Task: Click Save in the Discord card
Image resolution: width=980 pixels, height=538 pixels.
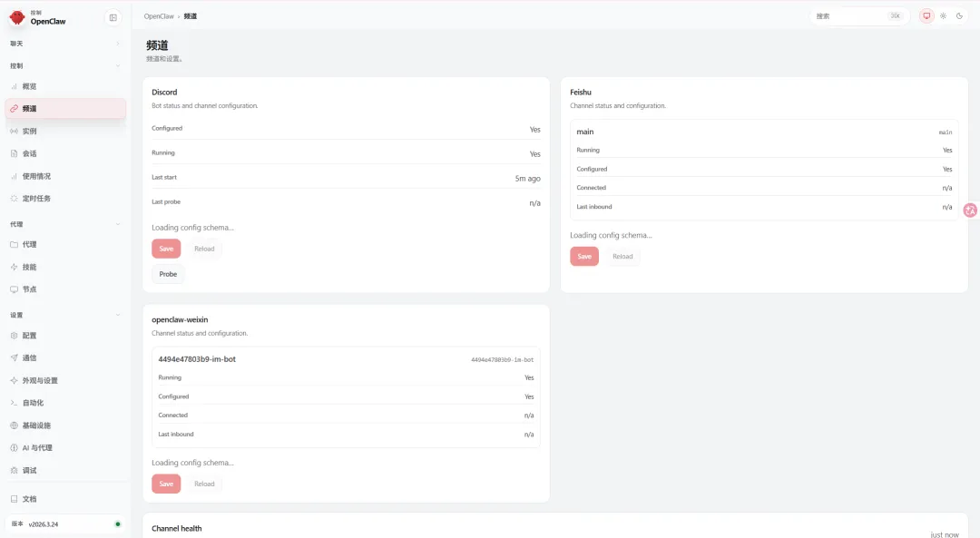Action: (166, 249)
